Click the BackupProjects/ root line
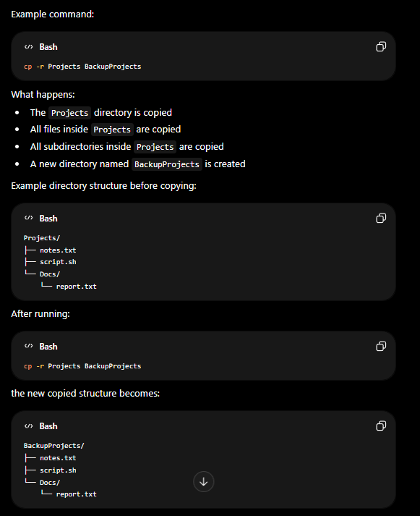This screenshot has height=516, width=420. (x=54, y=446)
